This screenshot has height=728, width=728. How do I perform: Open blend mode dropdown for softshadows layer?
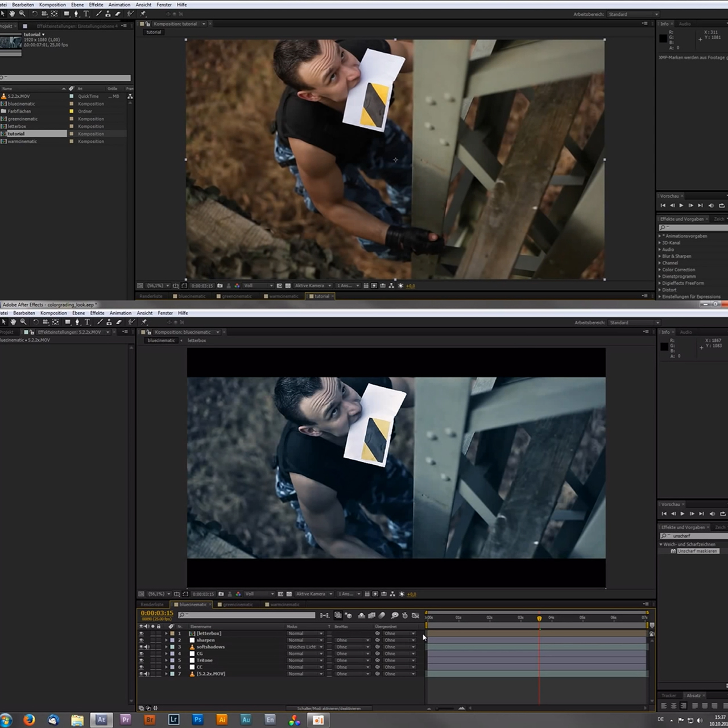[x=305, y=647]
